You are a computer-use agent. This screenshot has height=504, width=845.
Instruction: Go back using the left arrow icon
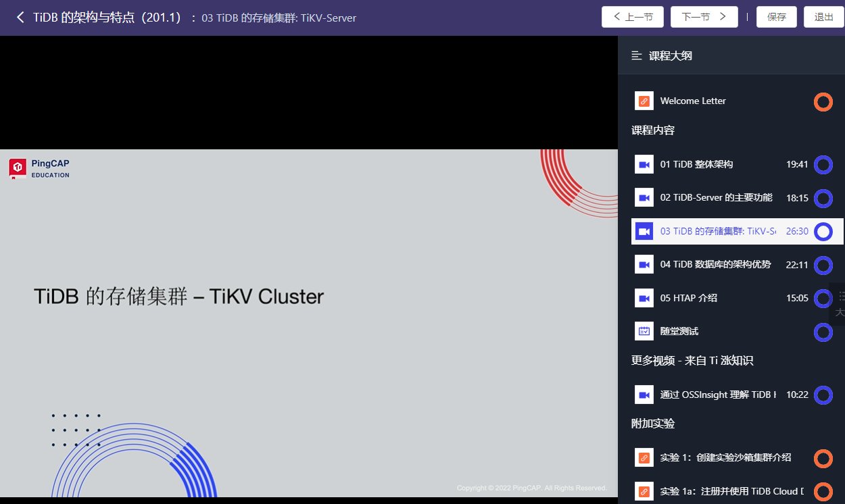20,18
